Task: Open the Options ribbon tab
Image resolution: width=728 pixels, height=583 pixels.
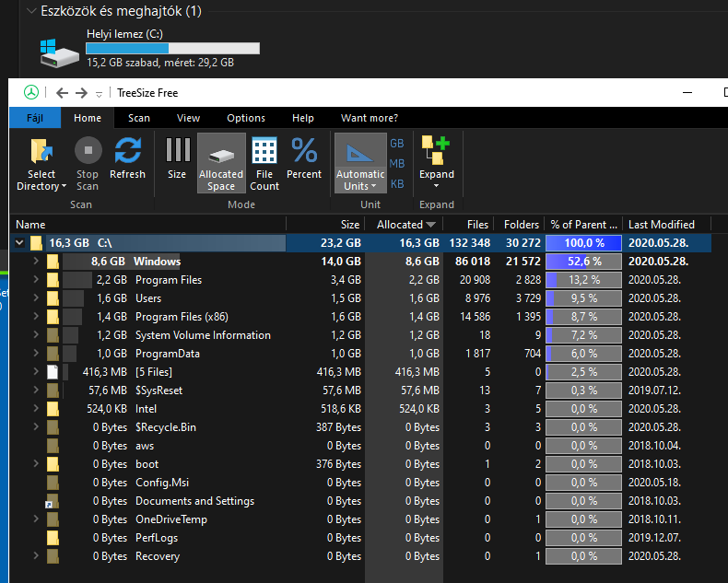Action: (x=246, y=118)
